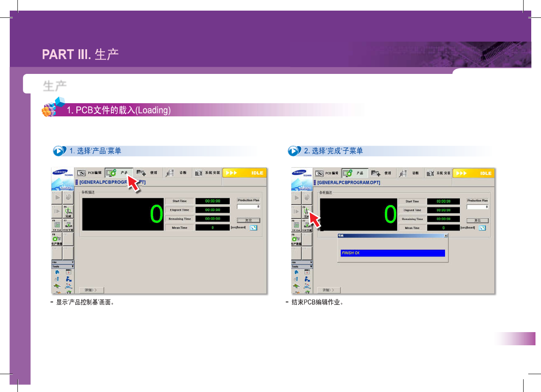The image size is (541, 392).
Task: Open PCB编辑 tab in step 1 screenshot
Action: [90, 173]
